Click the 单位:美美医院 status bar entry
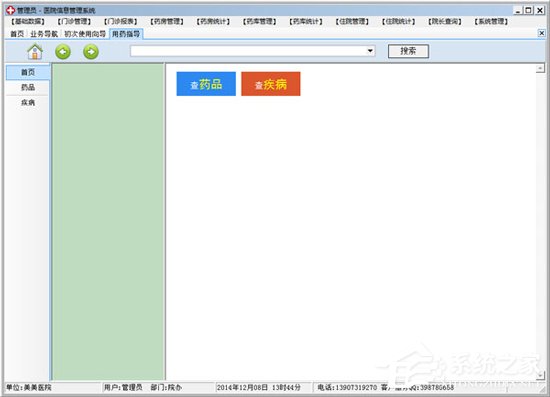The width and height of the screenshot is (550, 397). pos(29,388)
